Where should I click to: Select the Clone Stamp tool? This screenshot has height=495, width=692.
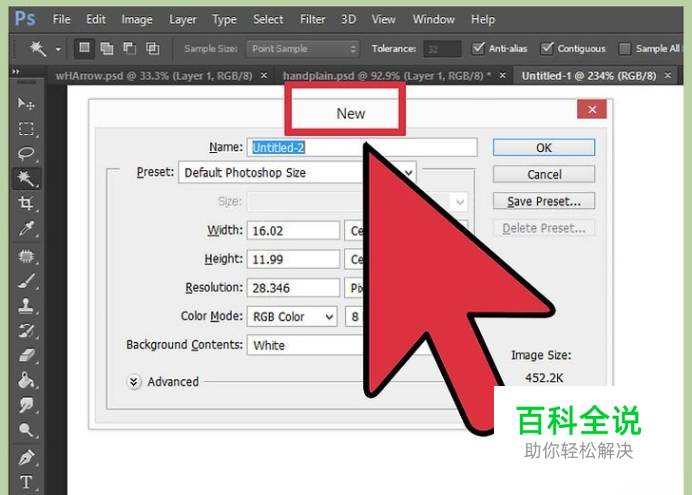pyautogui.click(x=26, y=305)
